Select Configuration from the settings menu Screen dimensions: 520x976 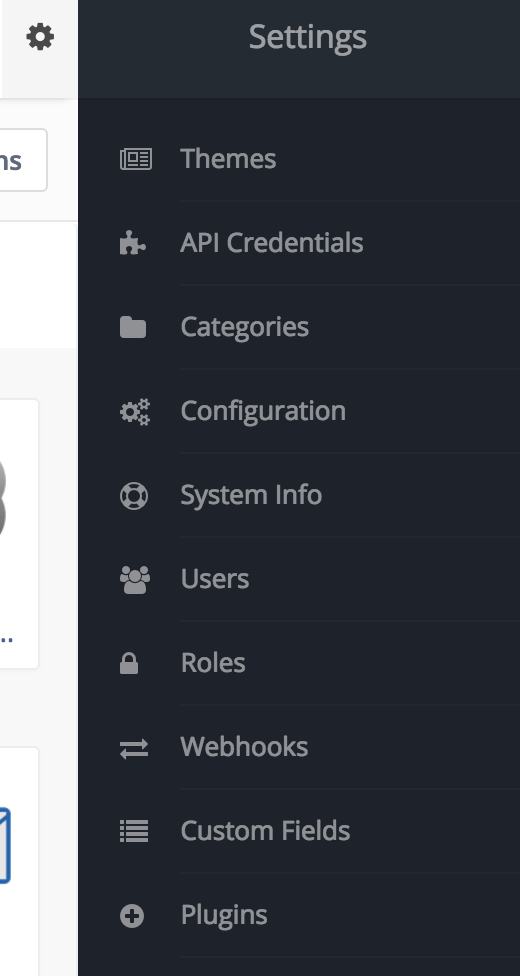[299, 411]
